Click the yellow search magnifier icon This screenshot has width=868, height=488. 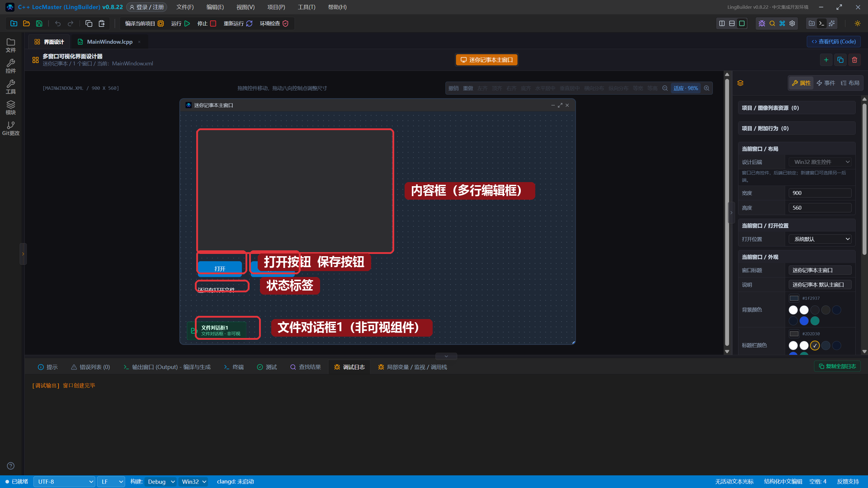point(772,23)
